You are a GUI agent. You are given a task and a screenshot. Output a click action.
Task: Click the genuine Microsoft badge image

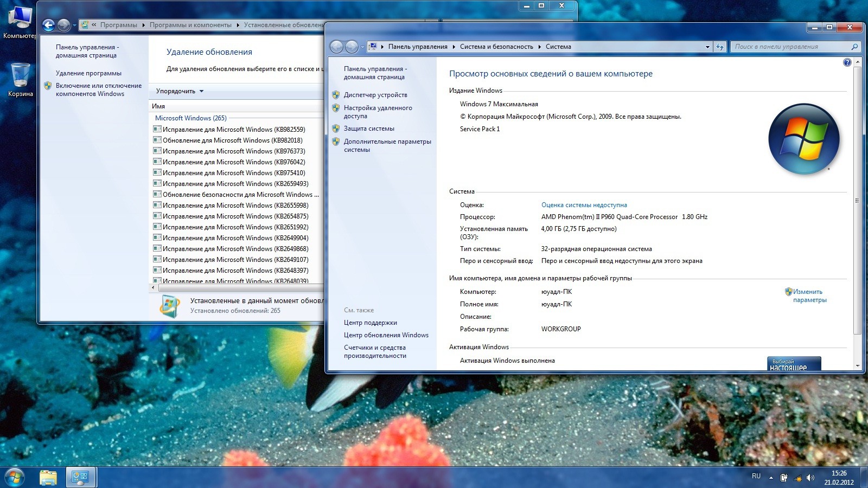[x=794, y=364]
